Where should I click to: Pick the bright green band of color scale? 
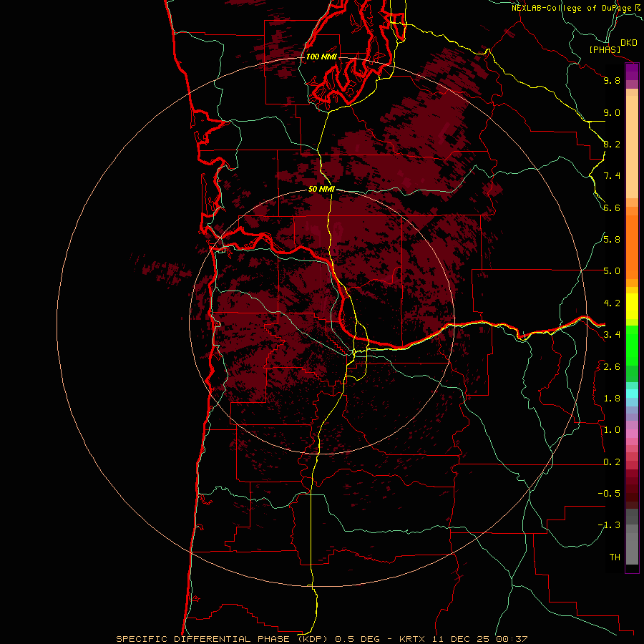click(632, 345)
